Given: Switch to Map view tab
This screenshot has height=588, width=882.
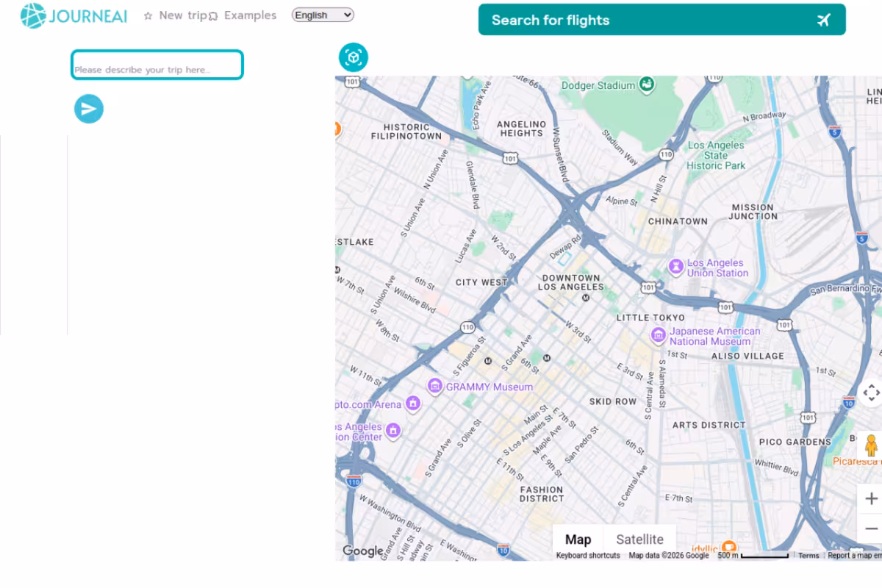Looking at the screenshot, I should pos(578,539).
